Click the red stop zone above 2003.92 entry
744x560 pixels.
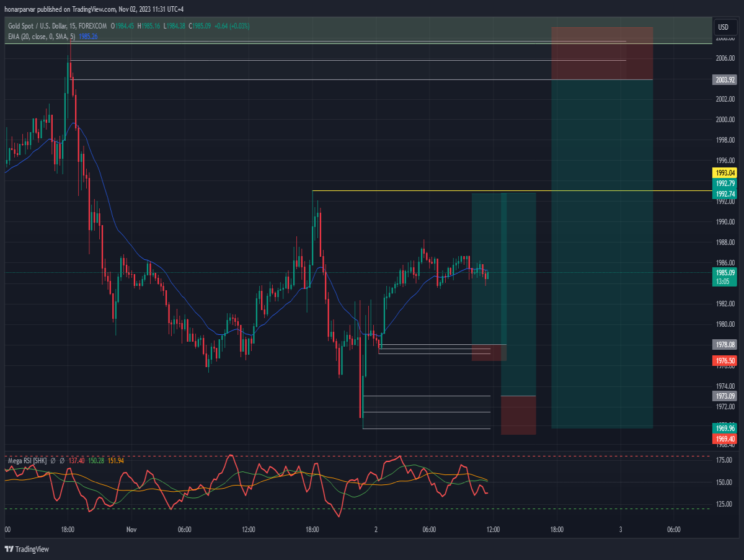coord(601,53)
